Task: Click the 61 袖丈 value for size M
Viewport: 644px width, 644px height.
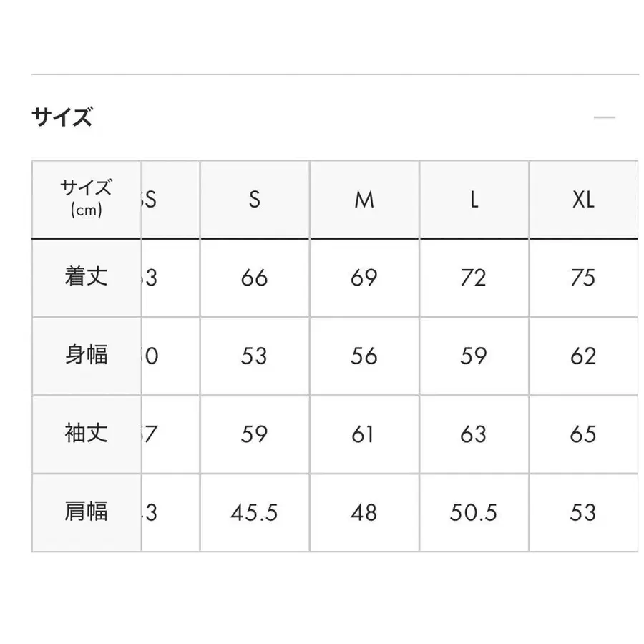Action: click(363, 434)
